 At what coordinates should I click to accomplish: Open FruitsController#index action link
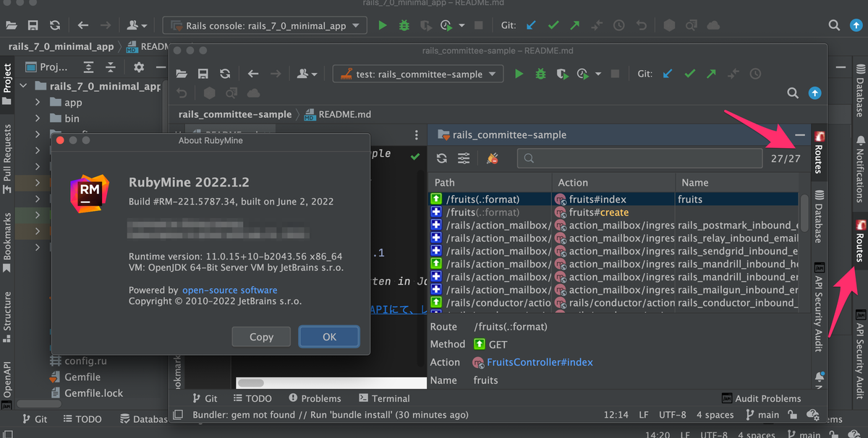pyautogui.click(x=540, y=362)
